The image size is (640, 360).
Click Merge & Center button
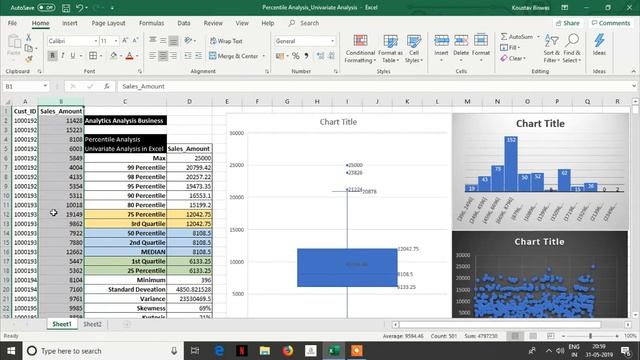point(233,56)
